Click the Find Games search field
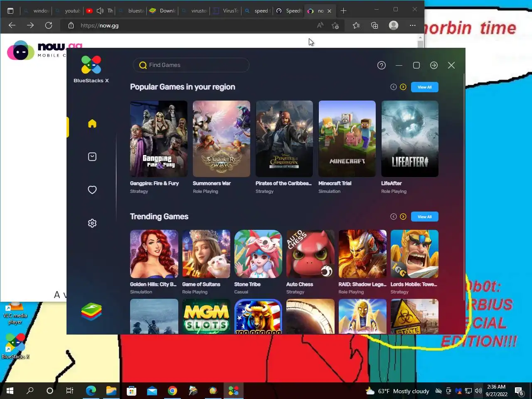 point(191,65)
